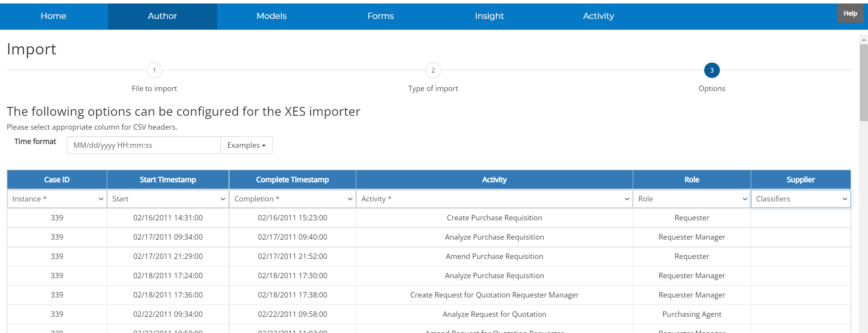
Task: Click the Options step 3 circle
Action: click(711, 70)
